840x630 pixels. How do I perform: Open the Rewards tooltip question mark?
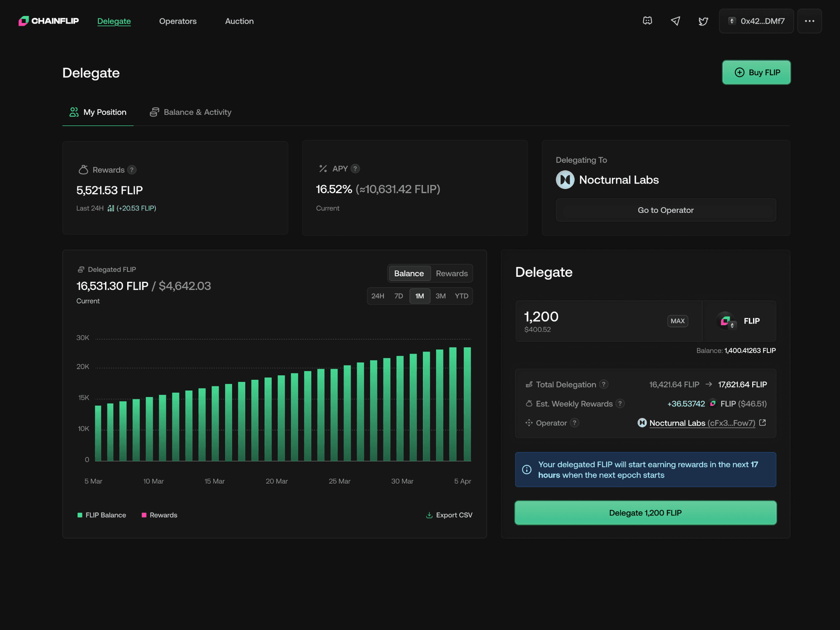[x=131, y=170]
